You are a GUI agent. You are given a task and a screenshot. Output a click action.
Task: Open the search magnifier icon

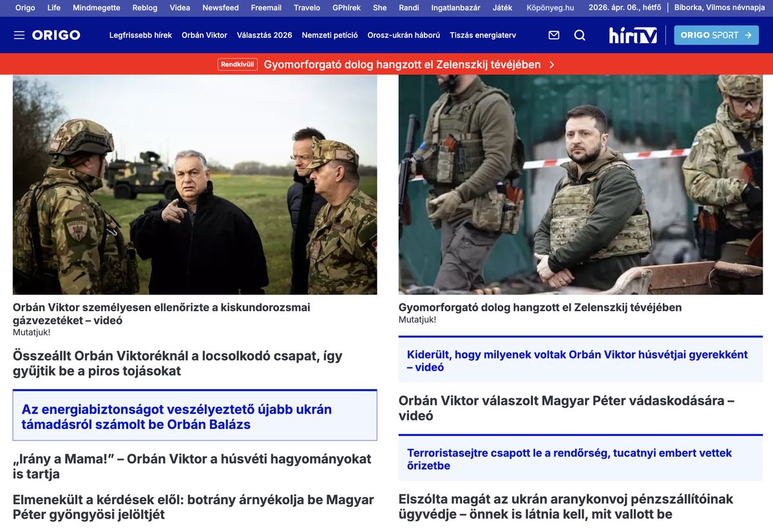[x=580, y=35]
